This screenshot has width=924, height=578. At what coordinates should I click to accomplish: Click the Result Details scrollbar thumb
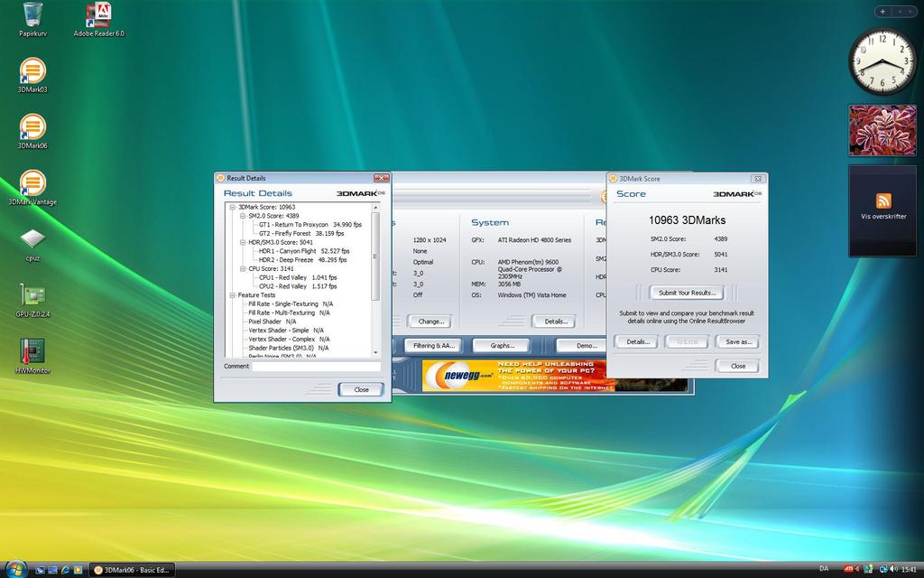(x=375, y=256)
